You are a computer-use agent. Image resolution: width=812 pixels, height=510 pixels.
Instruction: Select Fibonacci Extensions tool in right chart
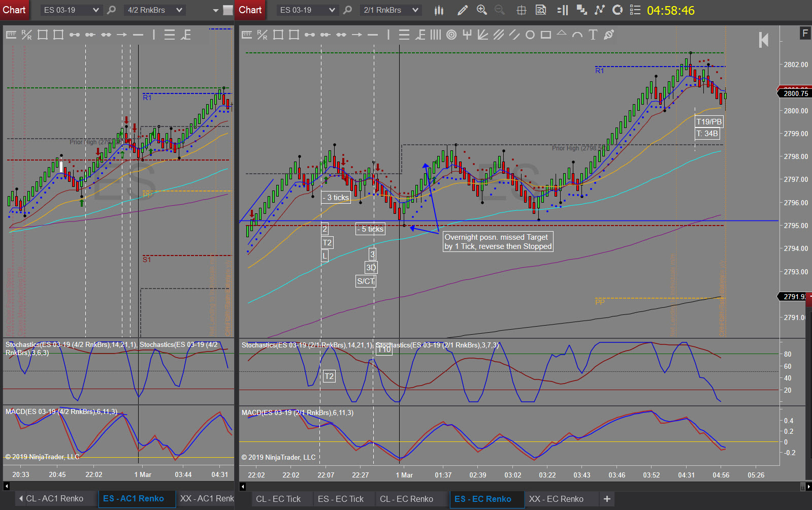pyautogui.click(x=420, y=35)
